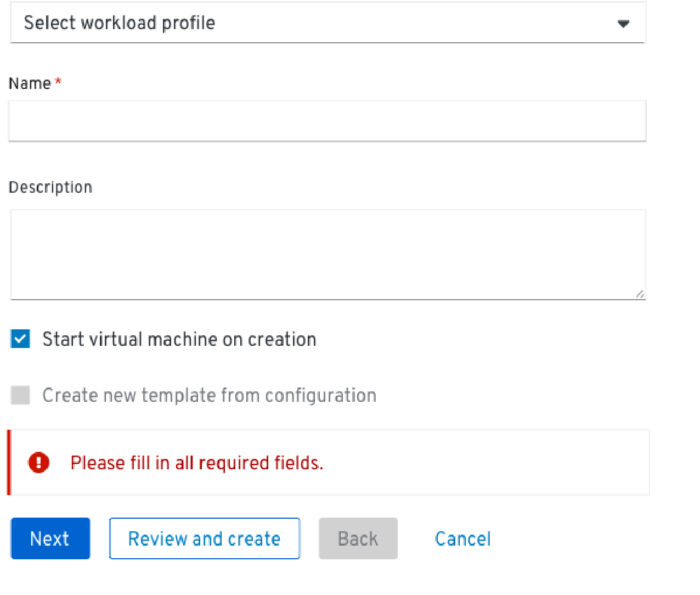
Task: Click the red required asterisk beside Name
Action: coord(58,82)
